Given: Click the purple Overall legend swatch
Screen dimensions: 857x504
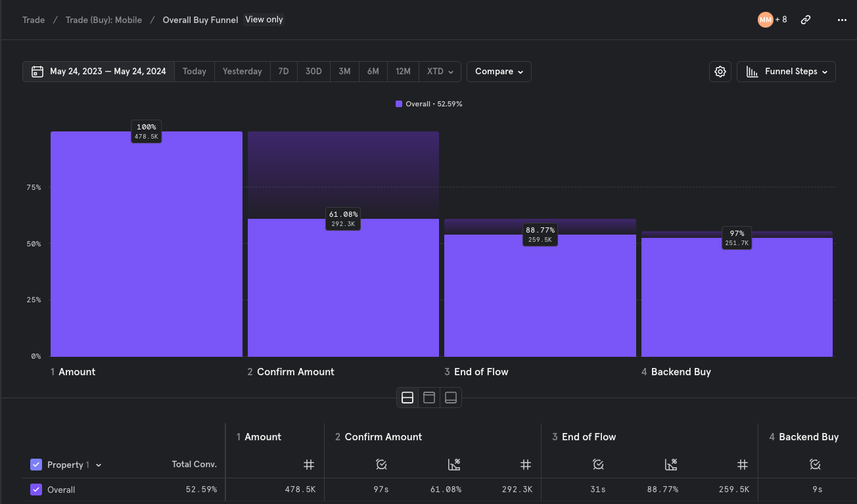Looking at the screenshot, I should click(x=399, y=104).
